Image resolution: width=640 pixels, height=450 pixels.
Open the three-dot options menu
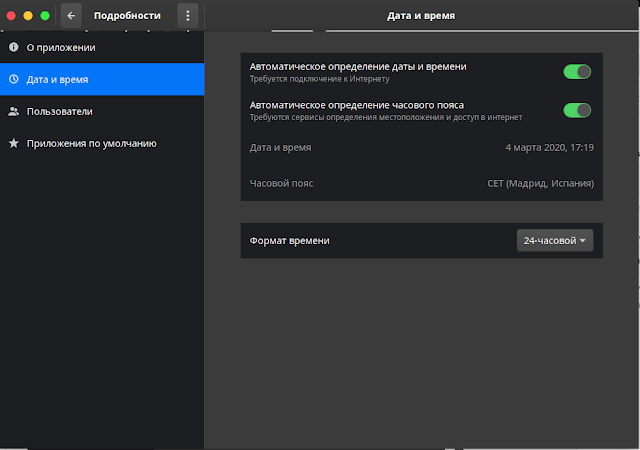(188, 16)
